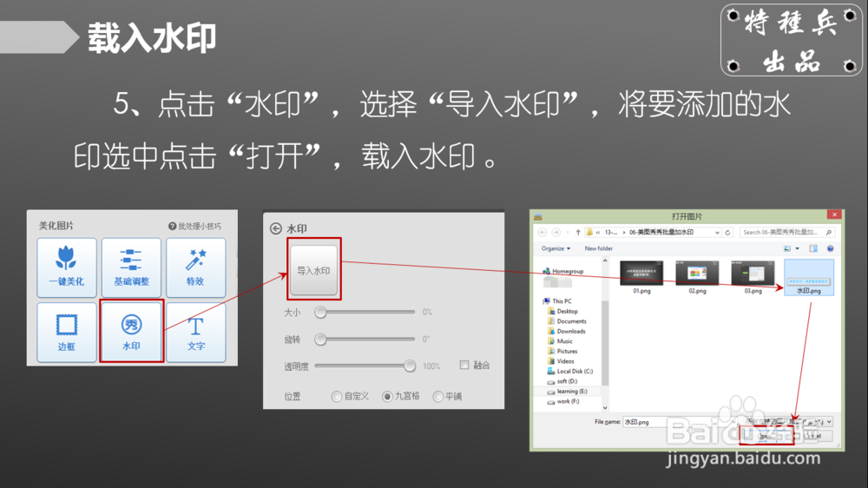The height and width of the screenshot is (488, 868).
Task: Open the 基础调整 basic adjustment tool
Action: 131,267
